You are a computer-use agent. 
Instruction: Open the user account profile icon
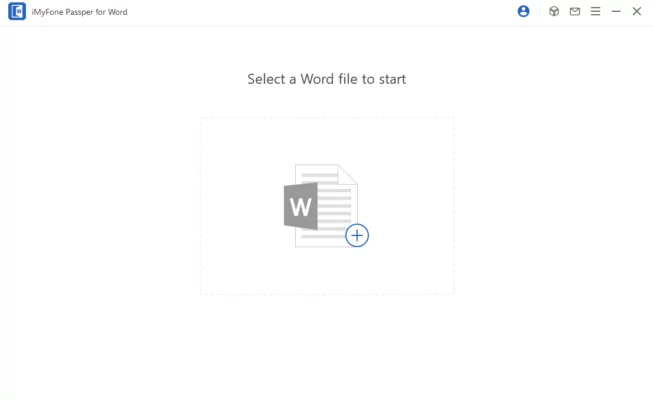[523, 11]
